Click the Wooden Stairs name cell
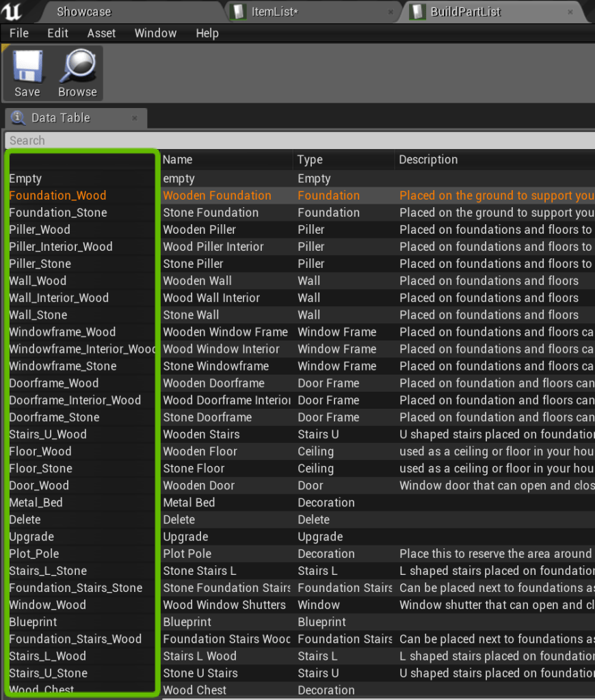Image resolution: width=595 pixels, height=700 pixels. (201, 434)
